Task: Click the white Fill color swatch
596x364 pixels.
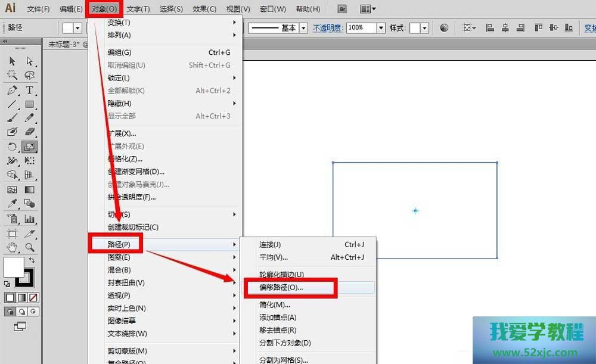Action: (13, 267)
